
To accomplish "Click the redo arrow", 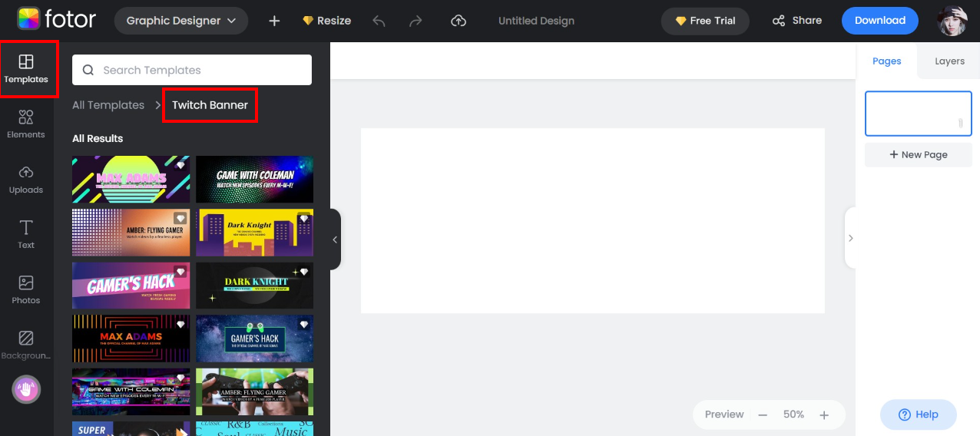I will (416, 21).
